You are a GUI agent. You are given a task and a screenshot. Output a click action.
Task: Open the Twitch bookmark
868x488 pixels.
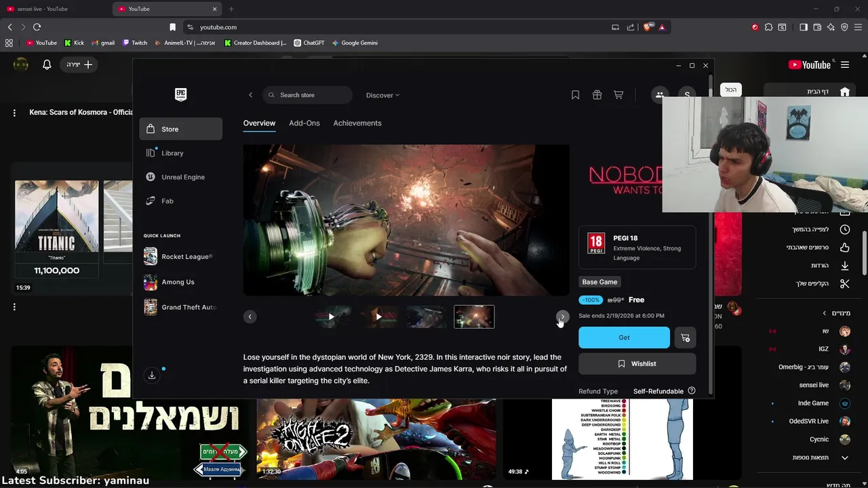coord(135,43)
